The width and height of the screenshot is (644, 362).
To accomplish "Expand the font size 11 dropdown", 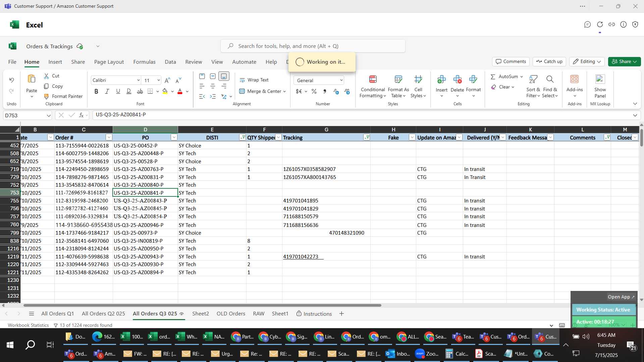I will pyautogui.click(x=158, y=80).
